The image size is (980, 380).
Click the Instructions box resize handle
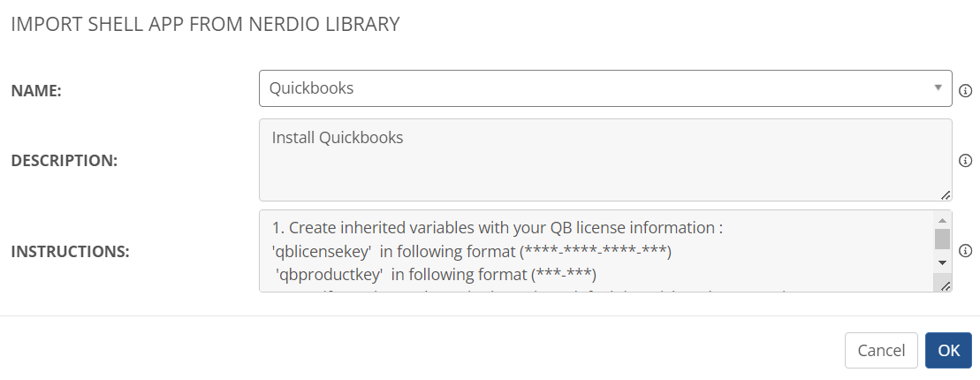pos(945,285)
